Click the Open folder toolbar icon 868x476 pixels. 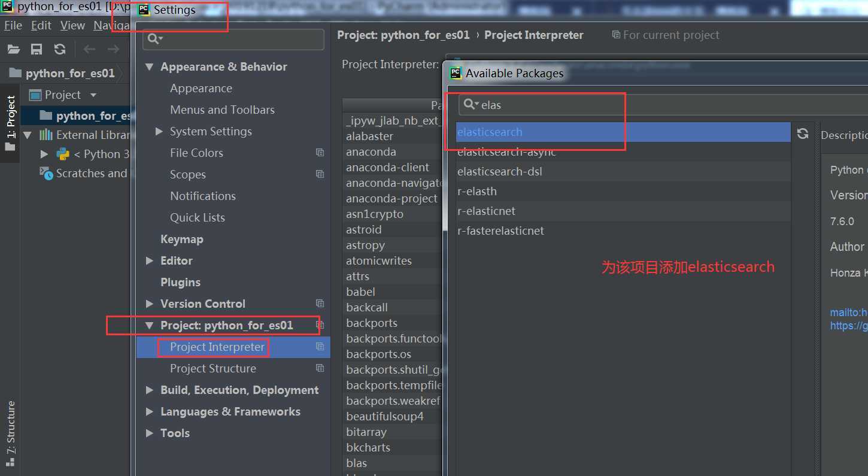point(13,49)
